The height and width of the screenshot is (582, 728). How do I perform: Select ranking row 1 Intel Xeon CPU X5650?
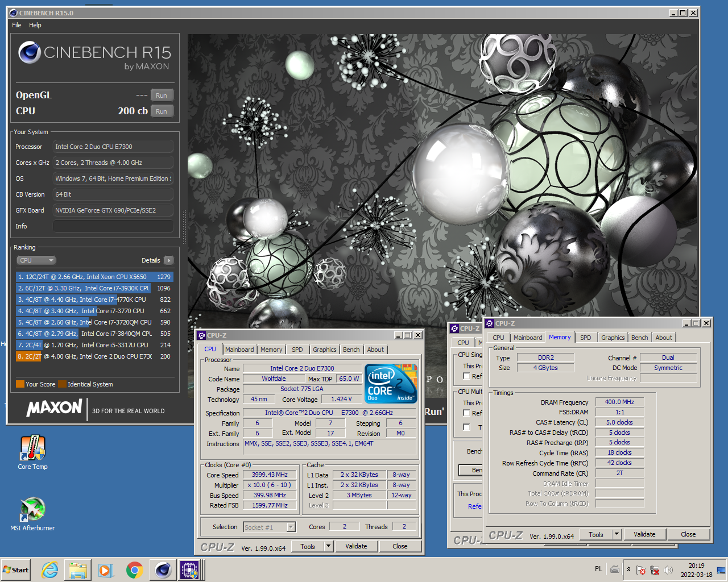tap(94, 277)
